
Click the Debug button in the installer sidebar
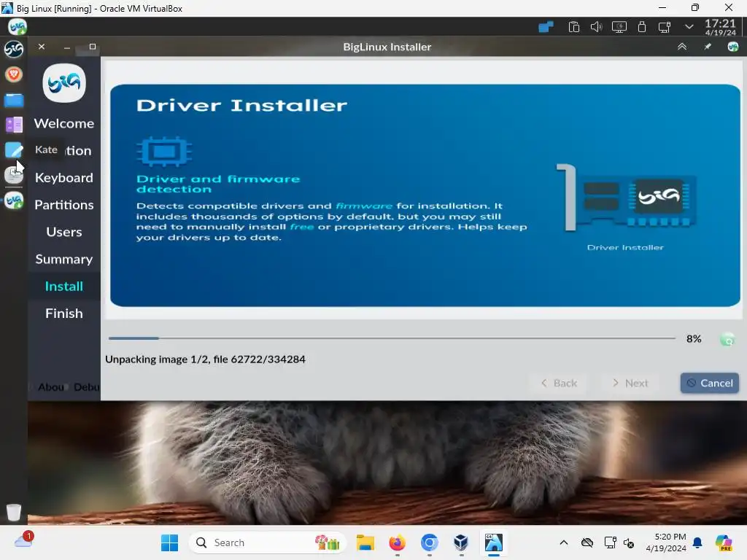[x=87, y=386]
